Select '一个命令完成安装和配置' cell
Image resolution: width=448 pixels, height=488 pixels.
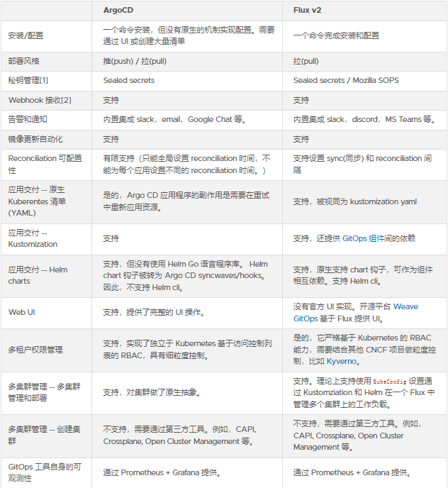click(336, 35)
